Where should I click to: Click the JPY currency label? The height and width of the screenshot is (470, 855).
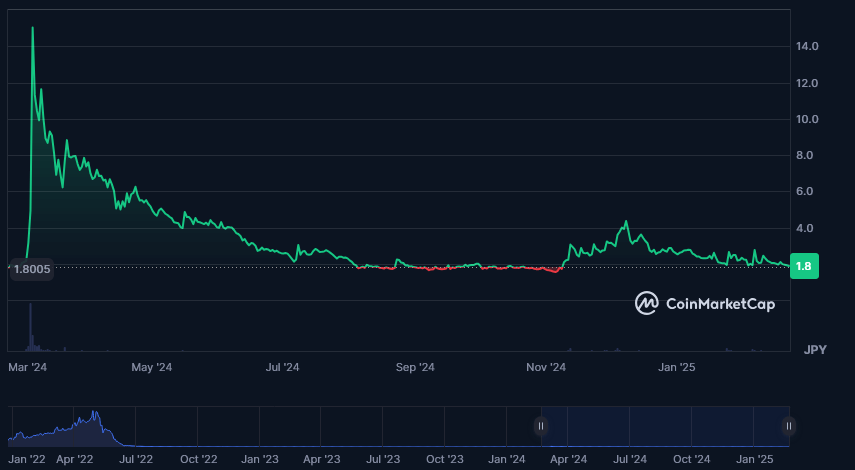pos(813,349)
